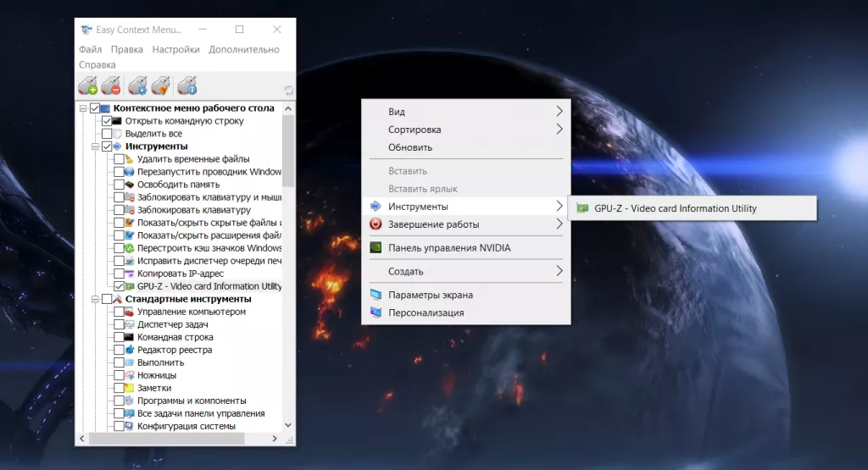Image resolution: width=868 pixels, height=470 pixels.
Task: Uncheck GPU-Z - Video card Information Utility
Action: coord(119,286)
